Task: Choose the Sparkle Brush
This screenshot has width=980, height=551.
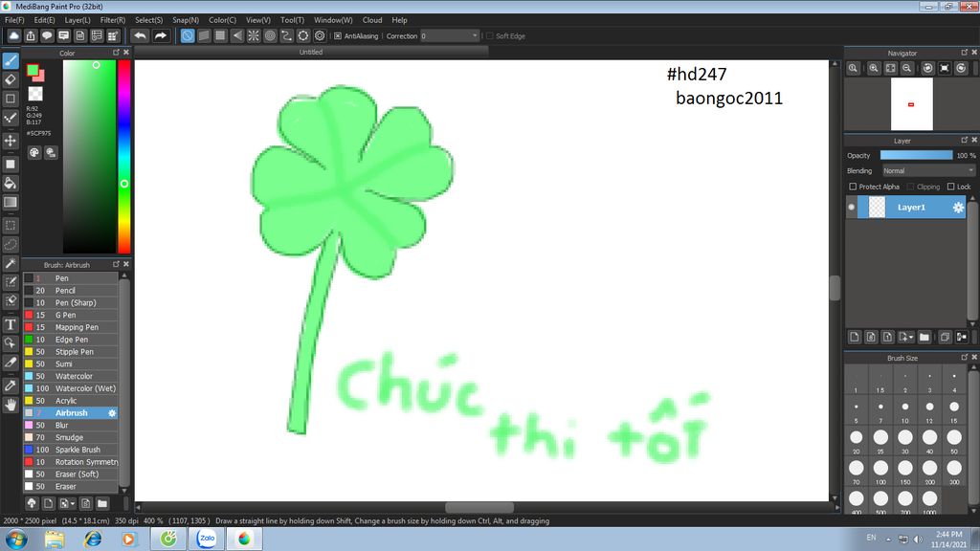Action: [71, 450]
